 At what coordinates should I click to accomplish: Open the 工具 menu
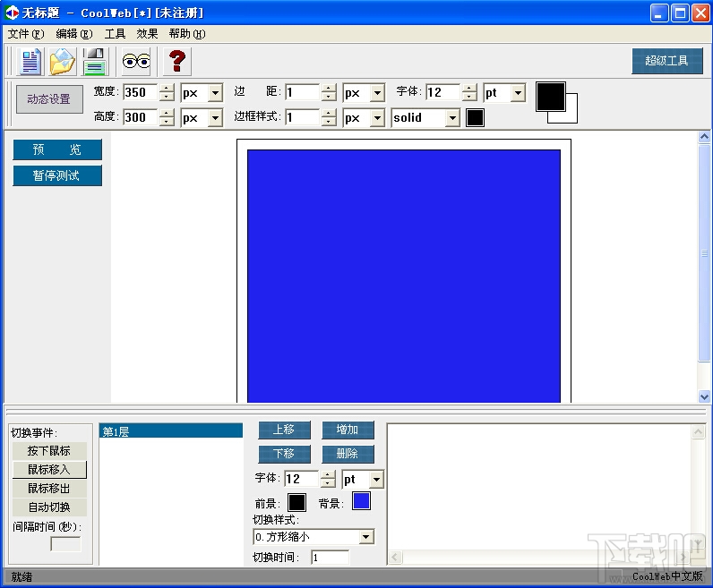pyautogui.click(x=115, y=34)
